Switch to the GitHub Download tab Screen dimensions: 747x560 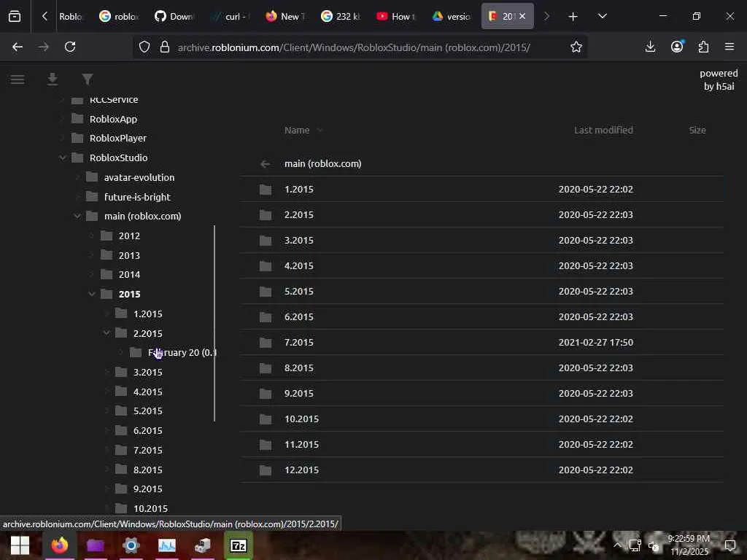pyautogui.click(x=174, y=17)
